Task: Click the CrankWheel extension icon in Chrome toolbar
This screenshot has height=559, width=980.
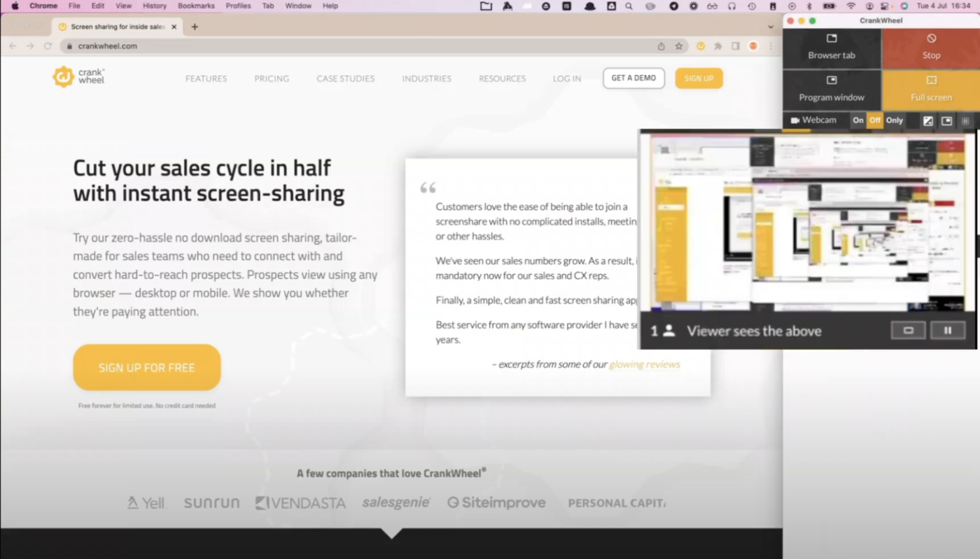Action: click(x=701, y=46)
